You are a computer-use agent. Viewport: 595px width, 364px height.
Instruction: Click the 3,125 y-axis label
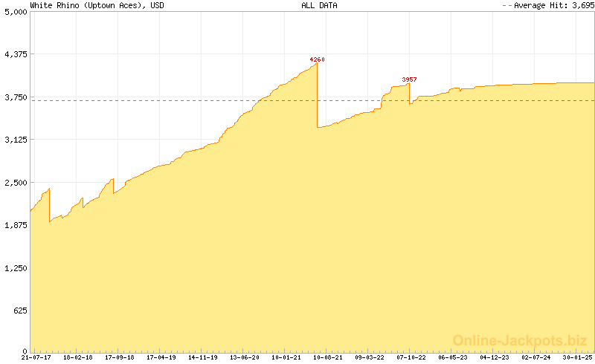tap(16, 140)
